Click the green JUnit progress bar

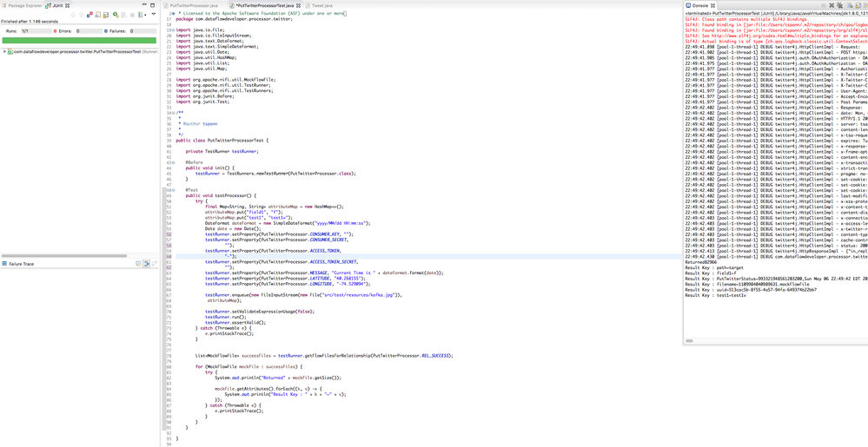[x=79, y=41]
